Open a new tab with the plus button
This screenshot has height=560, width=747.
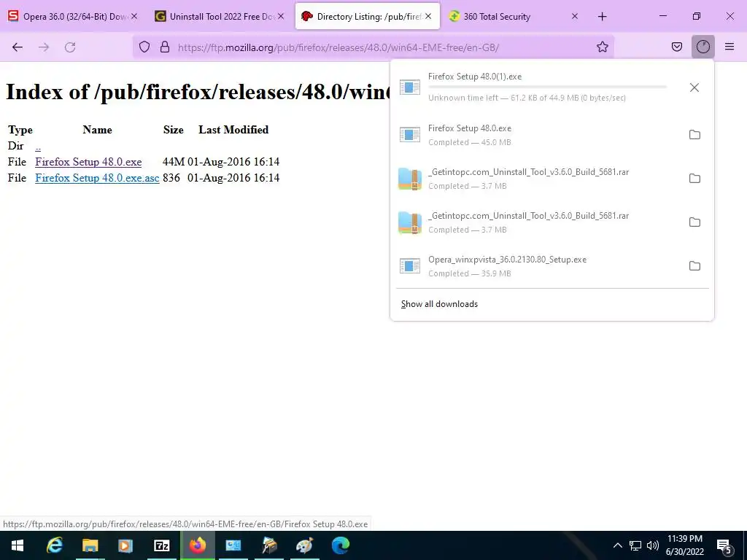tap(602, 17)
